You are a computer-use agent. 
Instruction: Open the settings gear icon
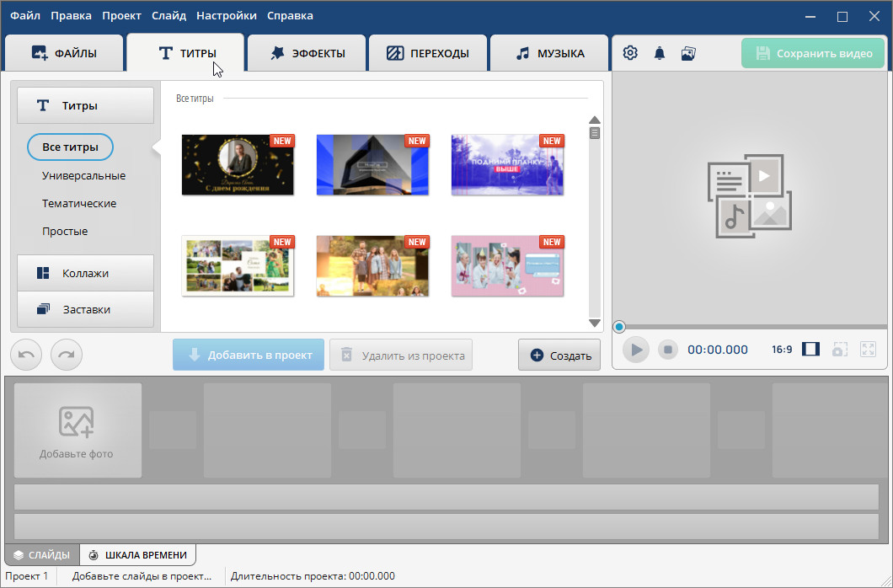coord(630,53)
